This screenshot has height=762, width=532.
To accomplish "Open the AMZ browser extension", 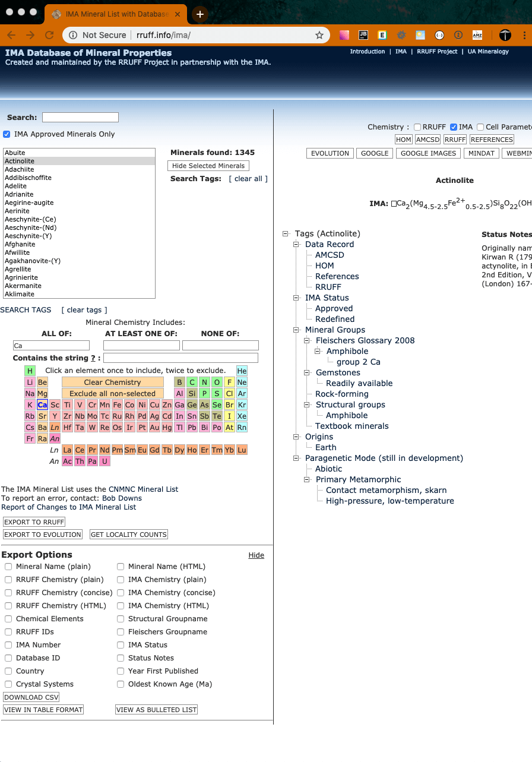I will tap(477, 35).
